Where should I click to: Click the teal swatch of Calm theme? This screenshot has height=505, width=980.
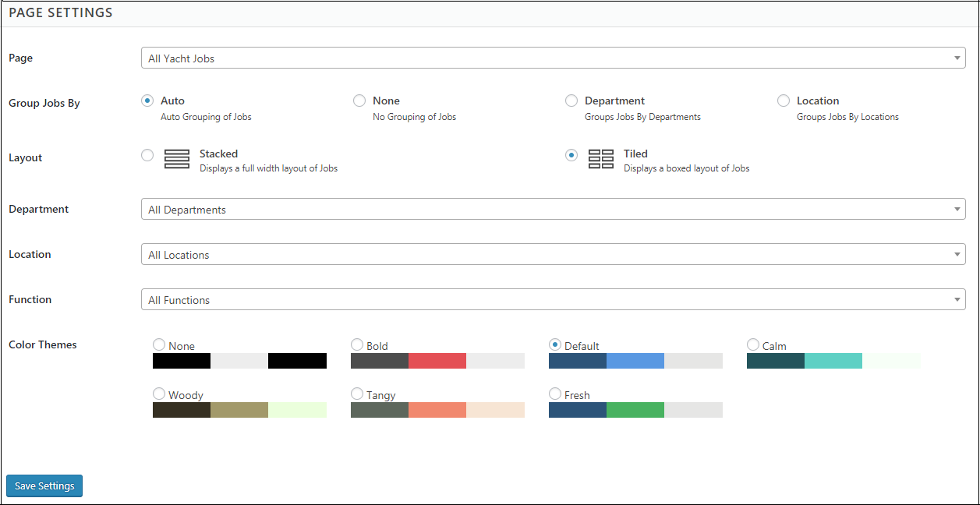click(833, 361)
